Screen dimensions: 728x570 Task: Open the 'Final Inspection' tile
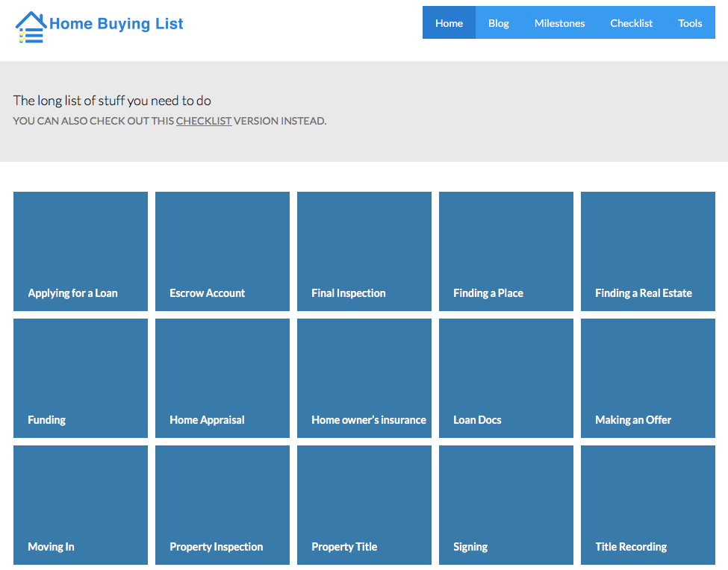364,251
